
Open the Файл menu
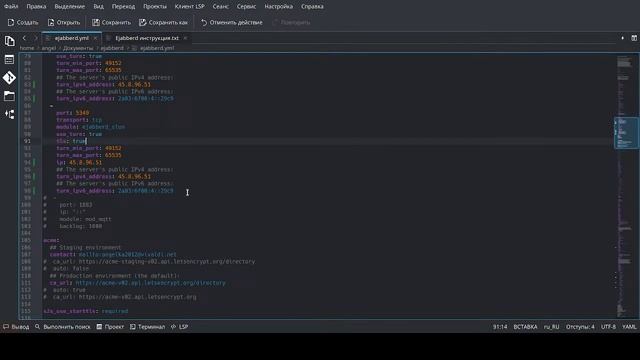coord(11,7)
